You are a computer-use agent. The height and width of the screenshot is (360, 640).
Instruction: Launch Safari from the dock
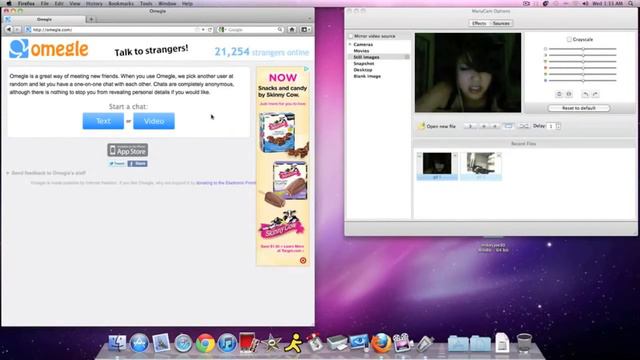[183, 343]
